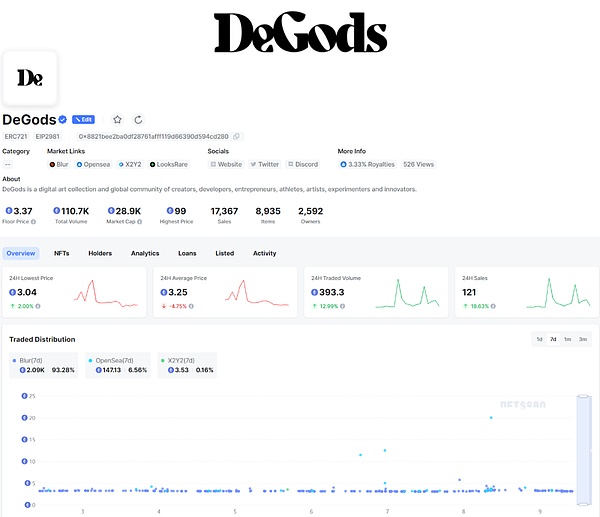Open the Loans tab
This screenshot has width=600, height=517.
click(x=188, y=253)
